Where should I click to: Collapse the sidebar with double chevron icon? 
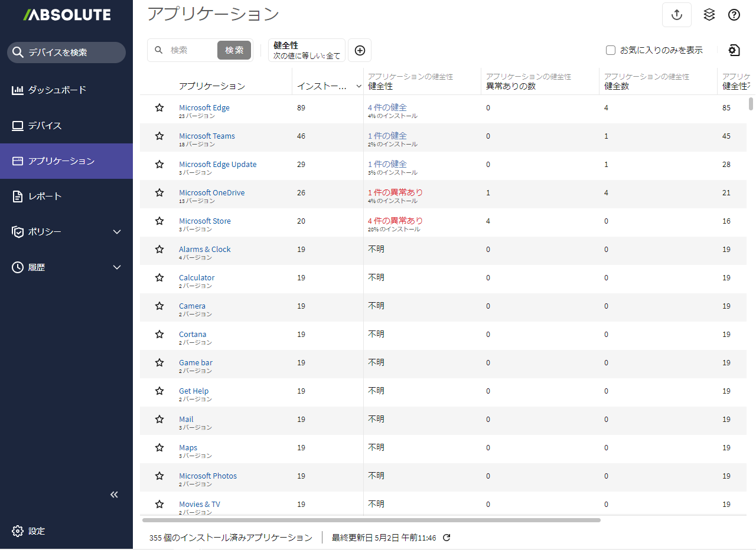click(x=115, y=495)
